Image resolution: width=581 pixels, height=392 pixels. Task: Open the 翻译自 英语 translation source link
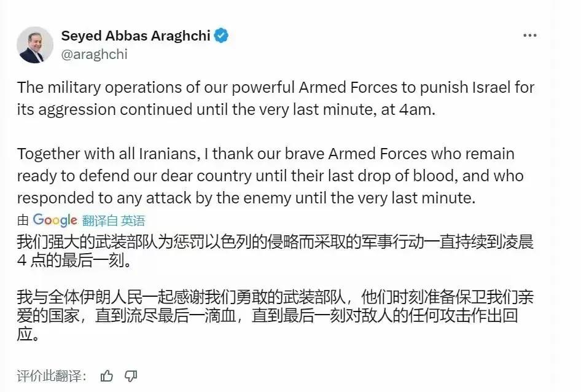click(114, 221)
